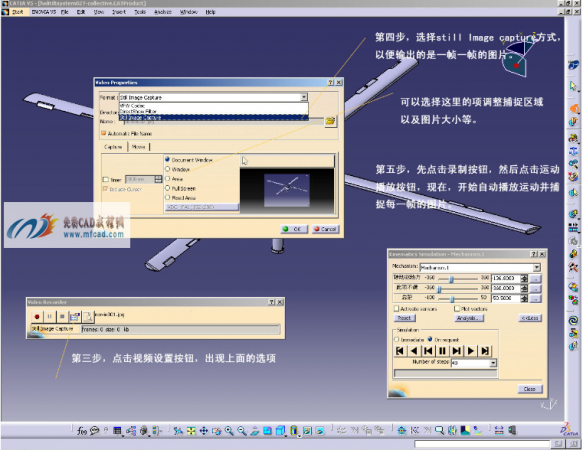This screenshot has height=450, width=583.
Task: Enable the Activate sensors checkbox
Action: pyautogui.click(x=396, y=309)
